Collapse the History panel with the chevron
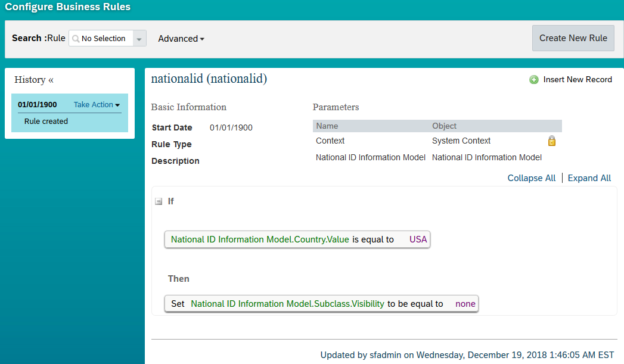Image resolution: width=624 pixels, height=364 pixels. coord(51,80)
